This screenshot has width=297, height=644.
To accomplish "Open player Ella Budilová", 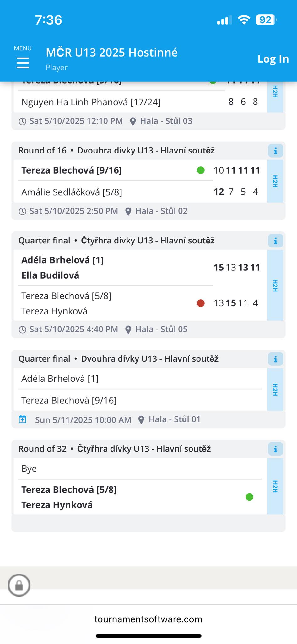I will [x=50, y=275].
